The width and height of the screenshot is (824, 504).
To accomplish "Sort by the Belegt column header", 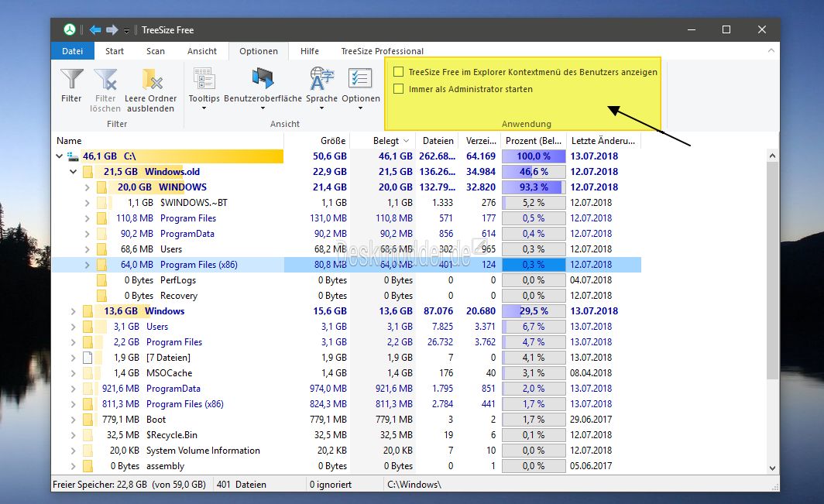I will [x=383, y=141].
